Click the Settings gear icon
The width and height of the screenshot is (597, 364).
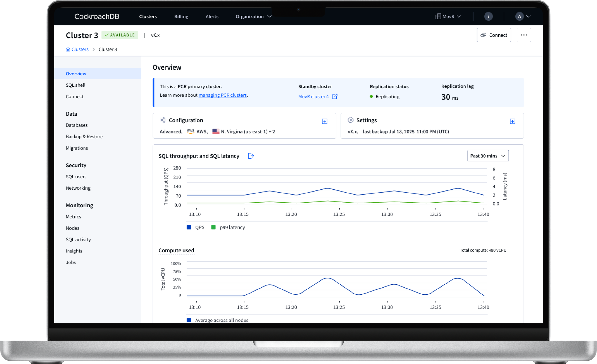pos(350,120)
